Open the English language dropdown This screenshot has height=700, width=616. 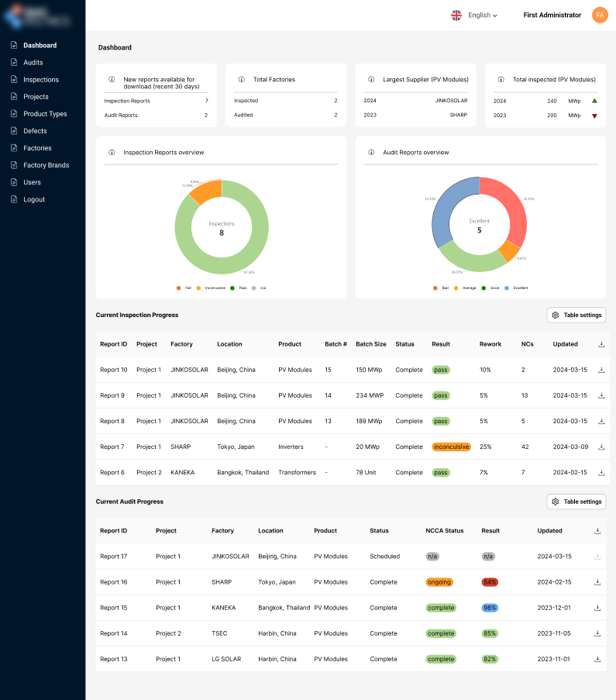pos(482,16)
